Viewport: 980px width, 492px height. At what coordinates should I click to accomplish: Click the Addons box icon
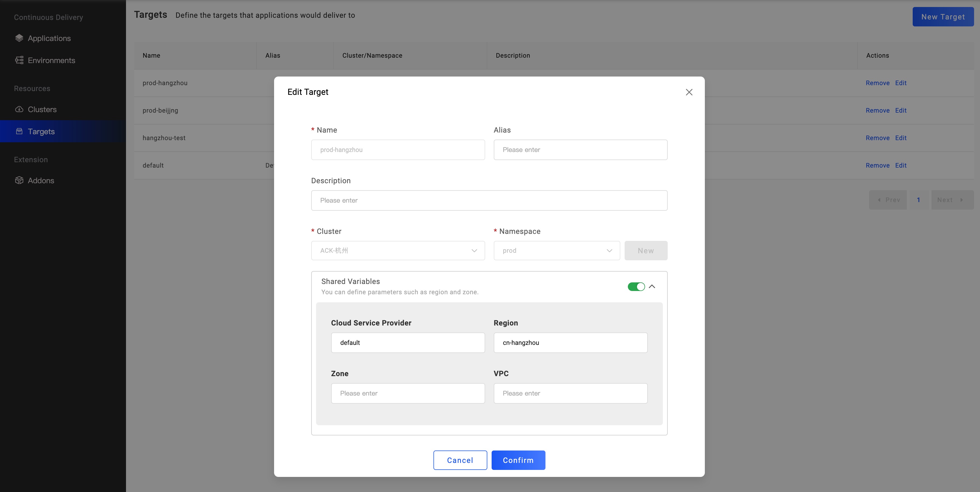pyautogui.click(x=19, y=181)
